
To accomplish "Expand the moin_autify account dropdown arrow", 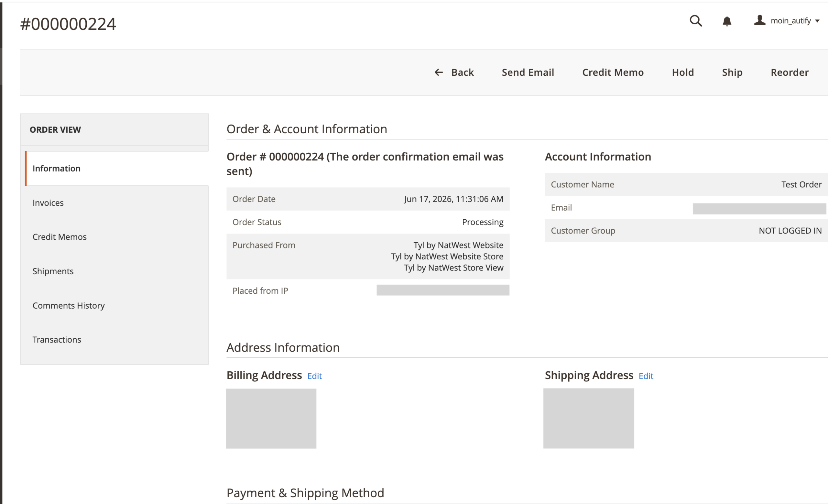I will (x=817, y=21).
